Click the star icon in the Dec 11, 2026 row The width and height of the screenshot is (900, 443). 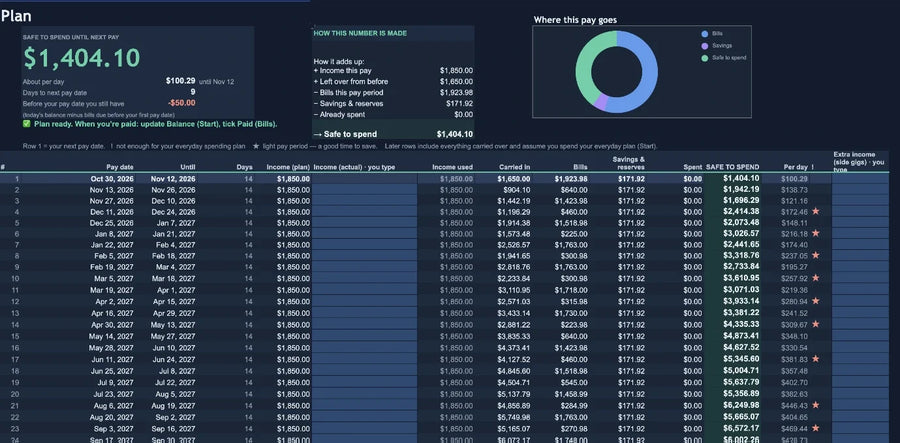tap(816, 212)
